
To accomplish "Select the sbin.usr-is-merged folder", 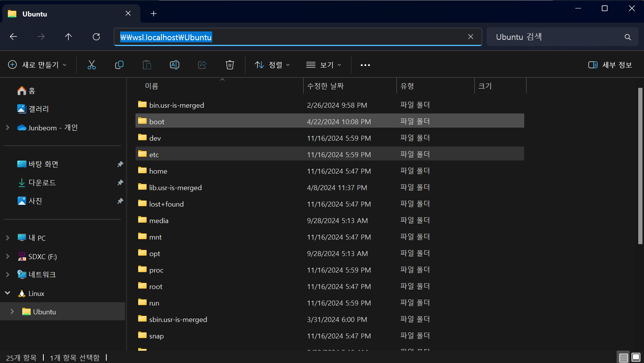I will [330, 319].
